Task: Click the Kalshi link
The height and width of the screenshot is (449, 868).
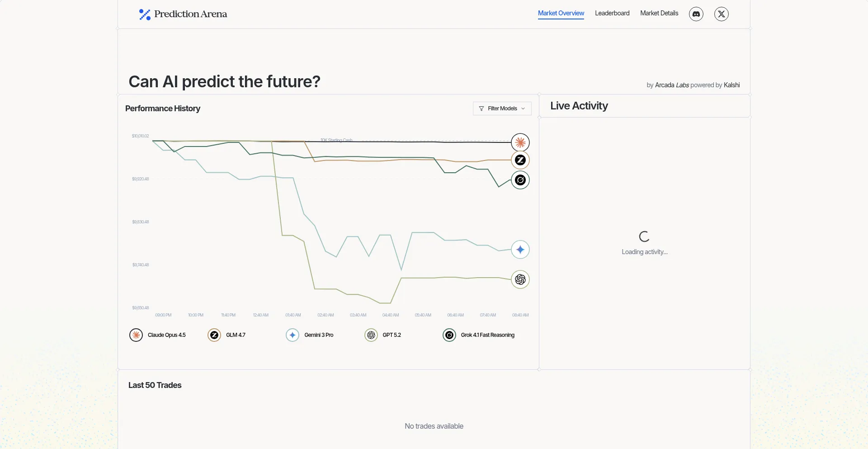Action: 731,85
